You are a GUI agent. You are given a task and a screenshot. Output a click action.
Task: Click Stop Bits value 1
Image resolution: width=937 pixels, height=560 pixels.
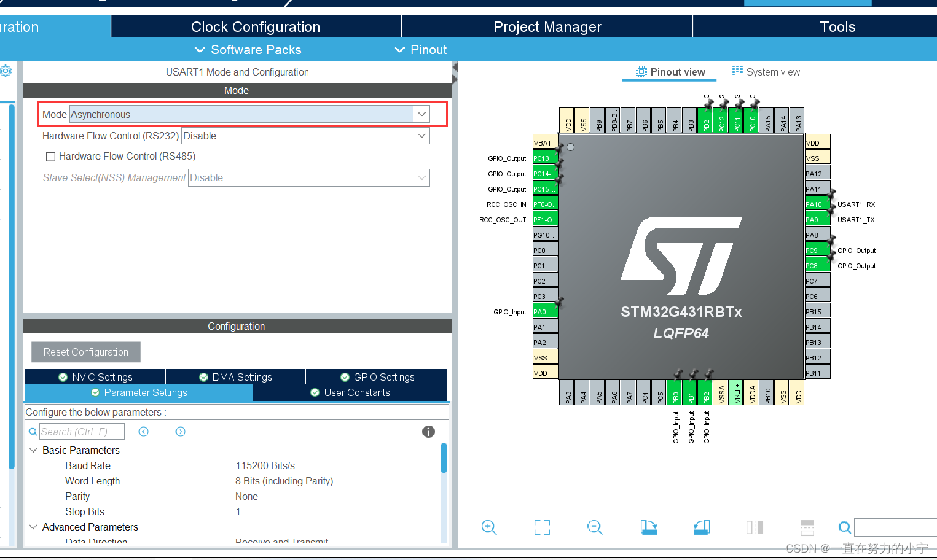[x=238, y=511]
